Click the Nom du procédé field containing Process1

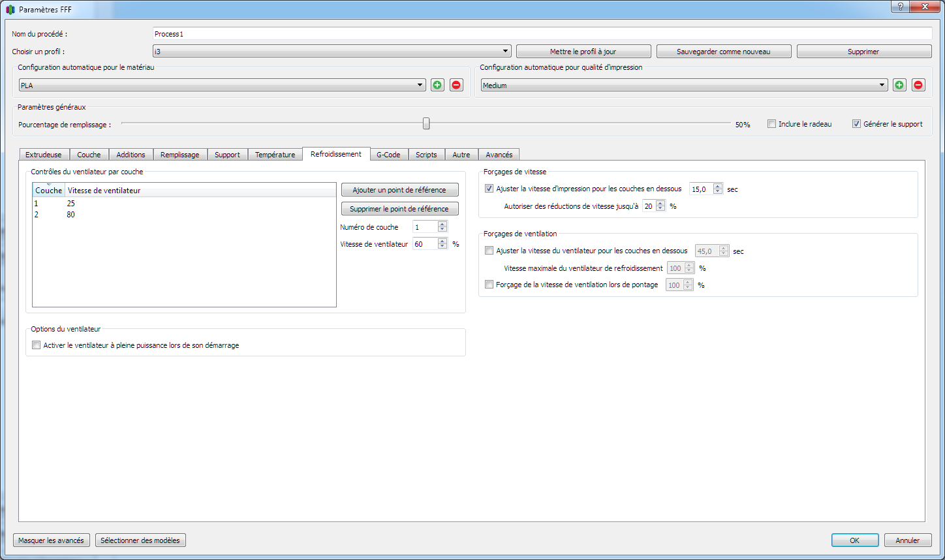(542, 33)
